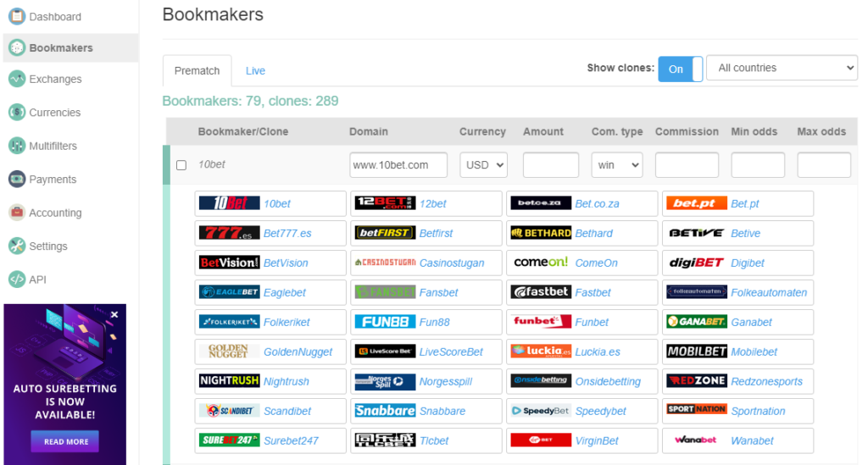Go to Multifilters in the sidebar
The image size is (868, 465).
click(53, 146)
